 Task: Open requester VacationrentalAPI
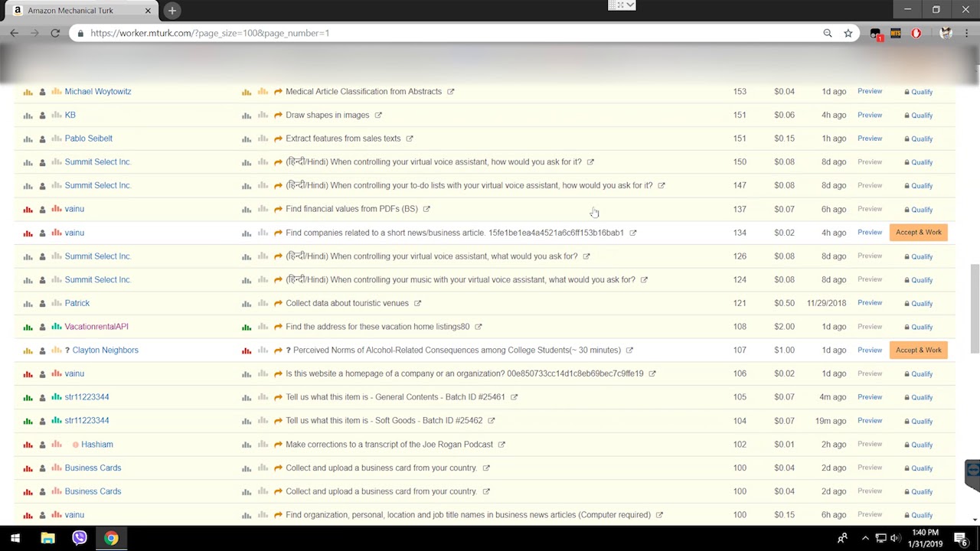click(x=96, y=327)
